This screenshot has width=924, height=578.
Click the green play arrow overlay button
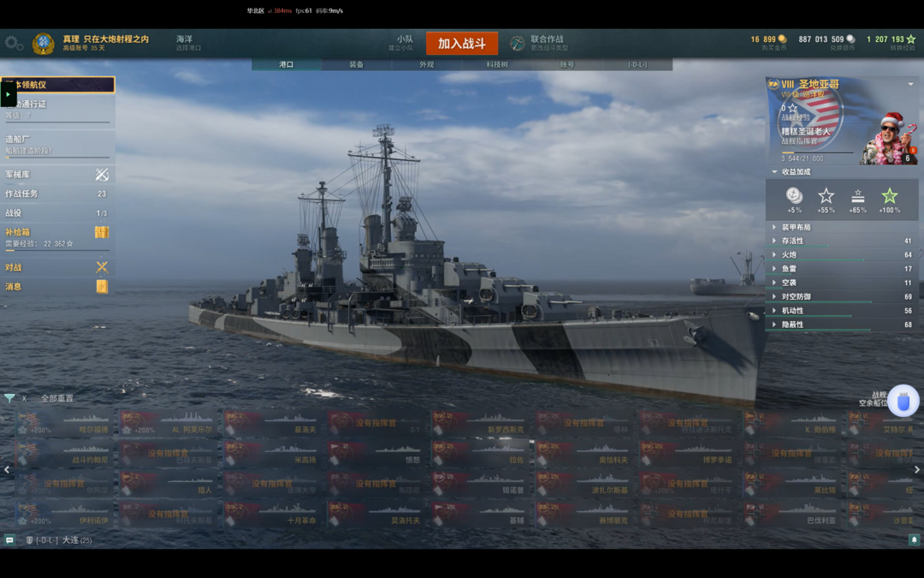[9, 94]
